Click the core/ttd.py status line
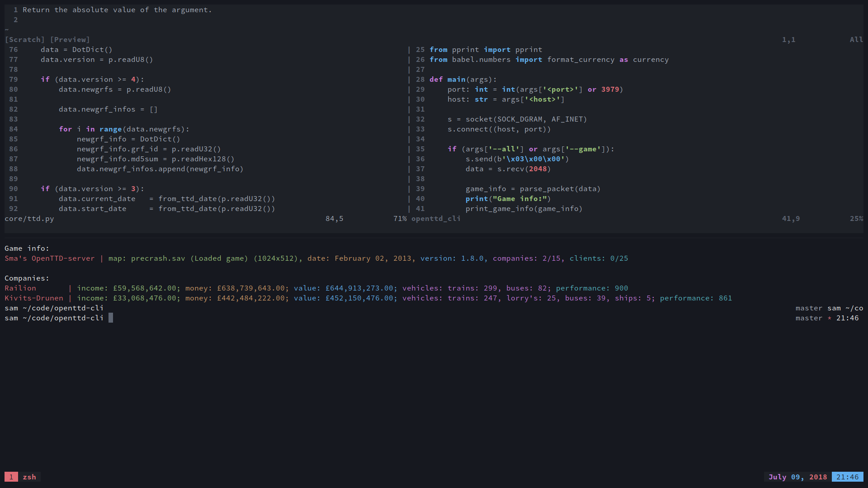This screenshot has width=868, height=488. point(29,219)
